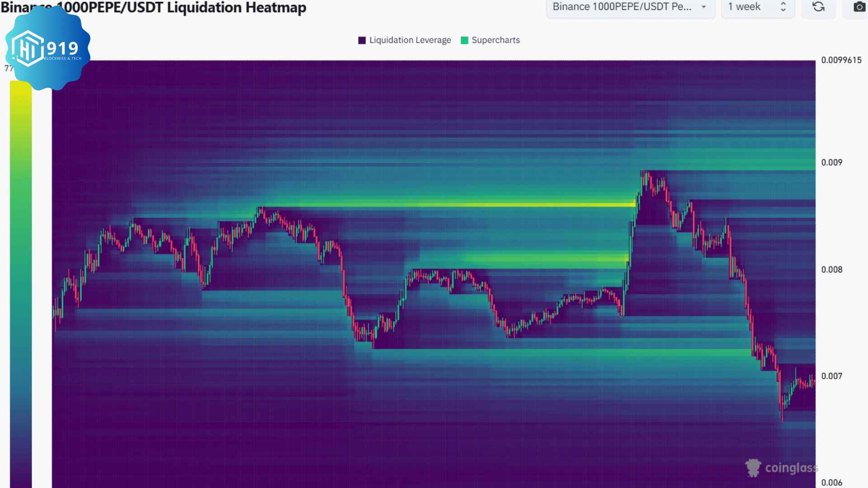Click the 0.008 price axis label
This screenshot has width=868, height=488.
point(832,270)
